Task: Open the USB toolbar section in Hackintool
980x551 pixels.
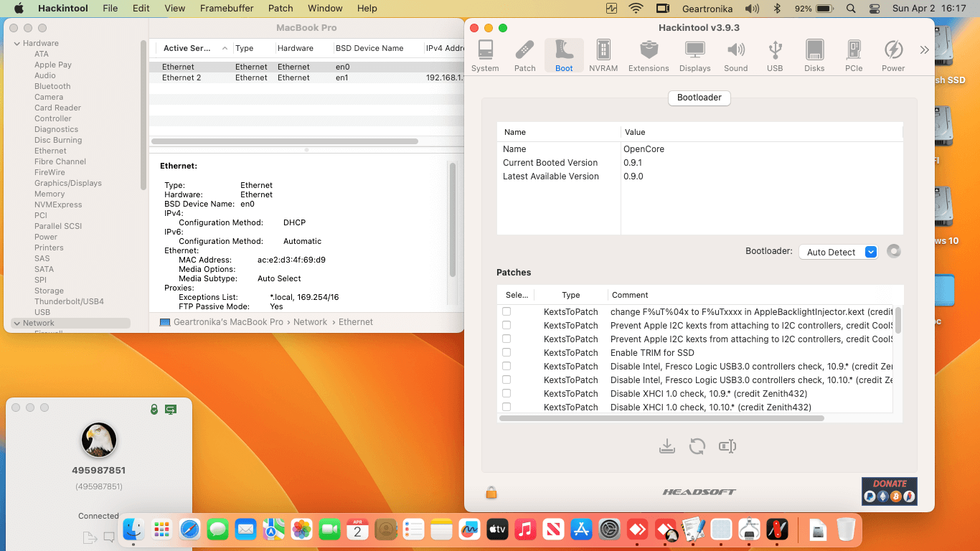Action: (x=775, y=56)
